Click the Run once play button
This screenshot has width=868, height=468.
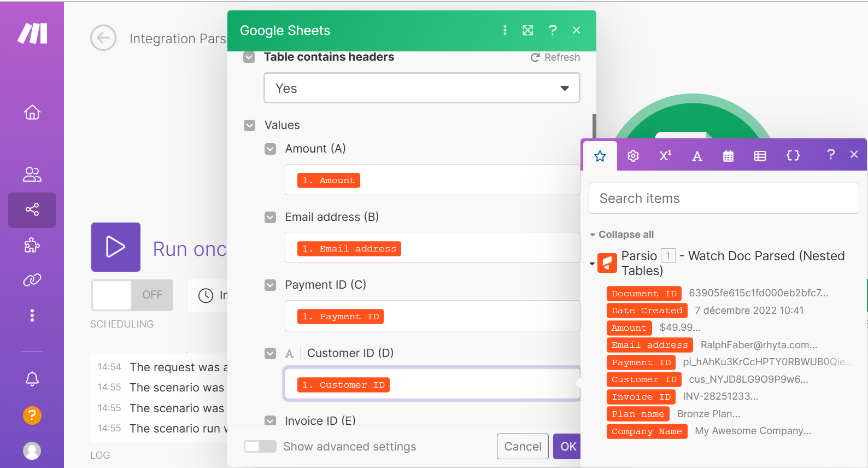pyautogui.click(x=116, y=247)
